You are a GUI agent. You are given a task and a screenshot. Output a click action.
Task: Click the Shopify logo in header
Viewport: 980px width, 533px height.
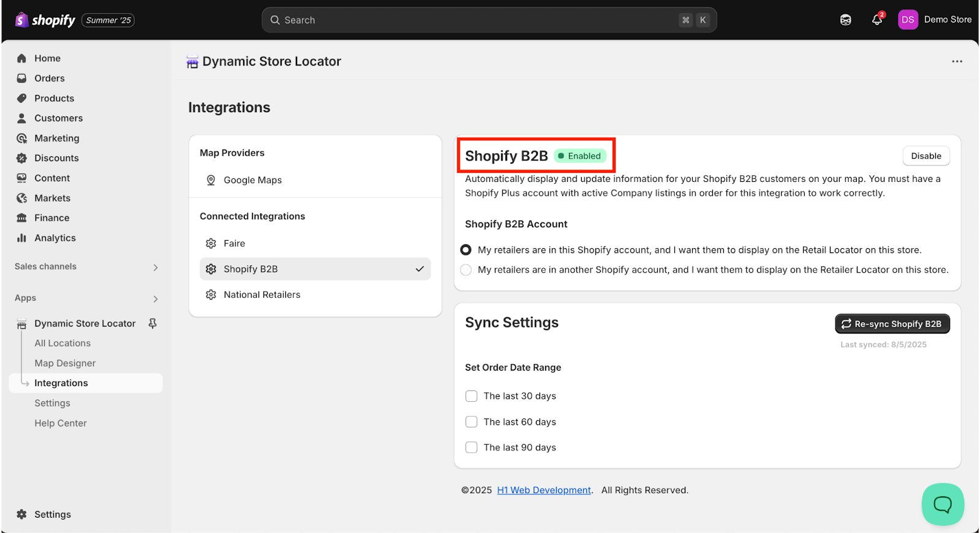pyautogui.click(x=45, y=20)
